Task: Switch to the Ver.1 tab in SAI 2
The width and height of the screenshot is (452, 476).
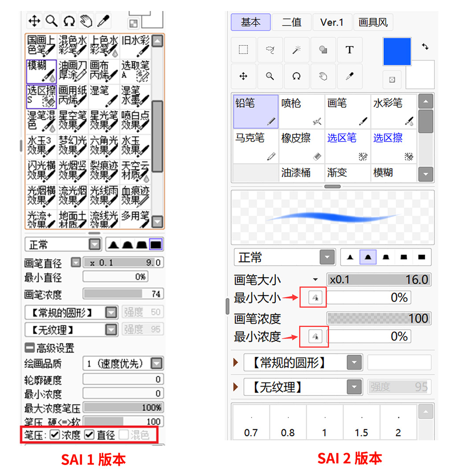Action: [332, 22]
